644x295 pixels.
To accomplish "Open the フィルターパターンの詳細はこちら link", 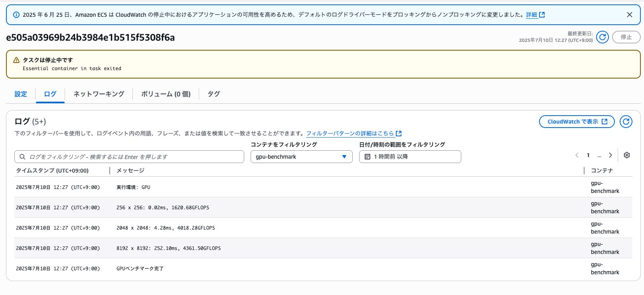I will point(354,134).
